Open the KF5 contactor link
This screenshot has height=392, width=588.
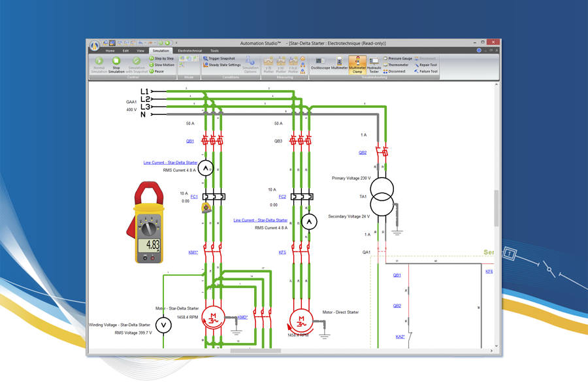[282, 252]
